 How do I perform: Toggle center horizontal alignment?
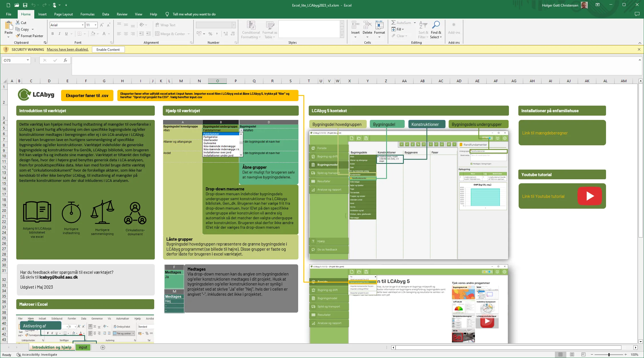[x=126, y=34]
